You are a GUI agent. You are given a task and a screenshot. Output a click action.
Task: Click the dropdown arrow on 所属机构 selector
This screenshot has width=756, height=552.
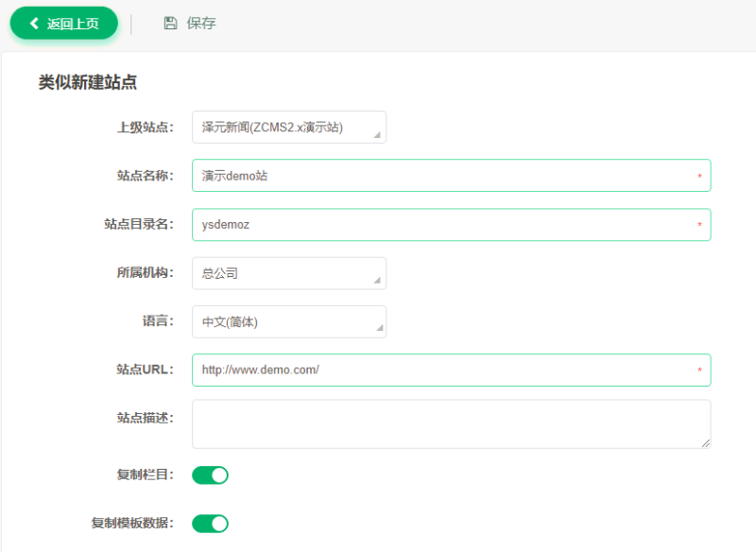click(x=376, y=279)
